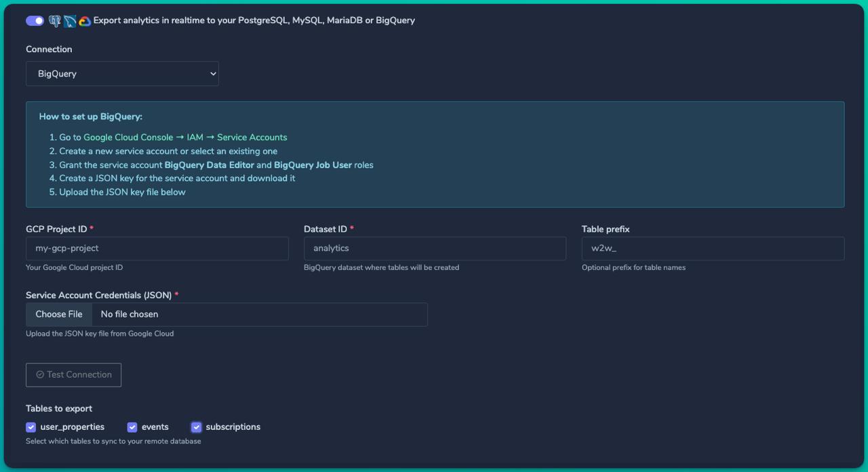Click the Table prefix input field
The image size is (868, 472).
click(x=713, y=248)
